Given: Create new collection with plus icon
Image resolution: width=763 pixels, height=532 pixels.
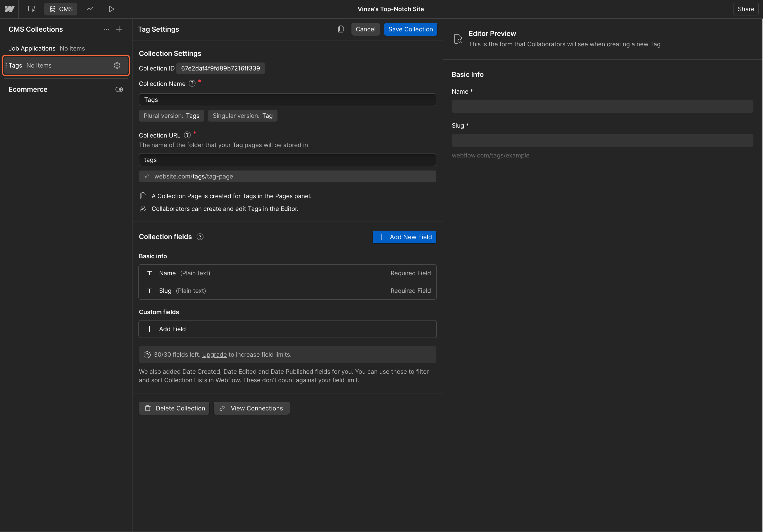Looking at the screenshot, I should point(119,29).
